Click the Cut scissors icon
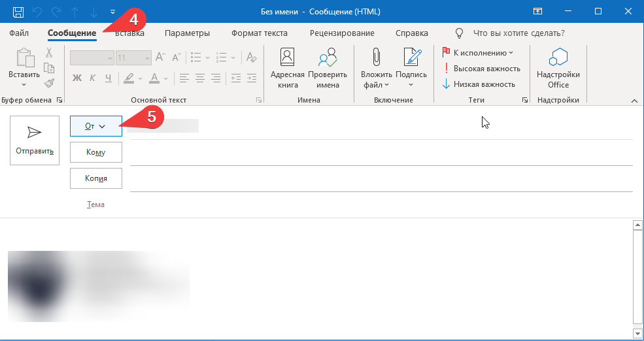The height and width of the screenshot is (341, 644). coord(49,52)
